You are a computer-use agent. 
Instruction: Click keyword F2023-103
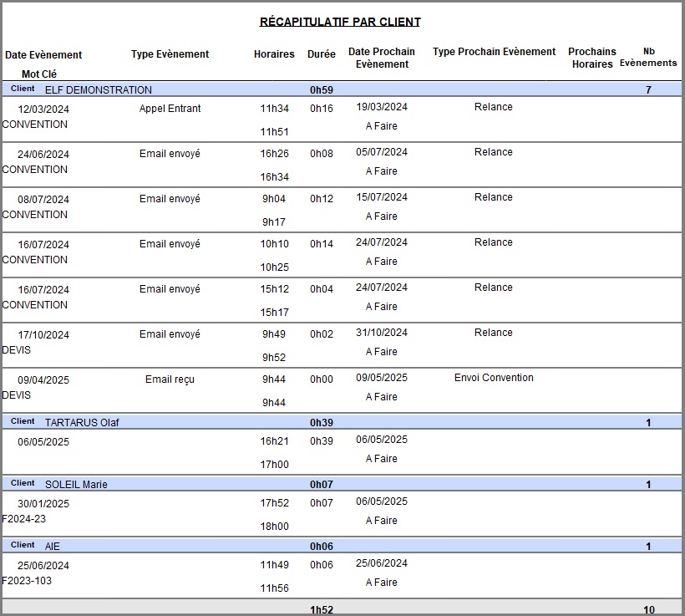click(x=27, y=581)
